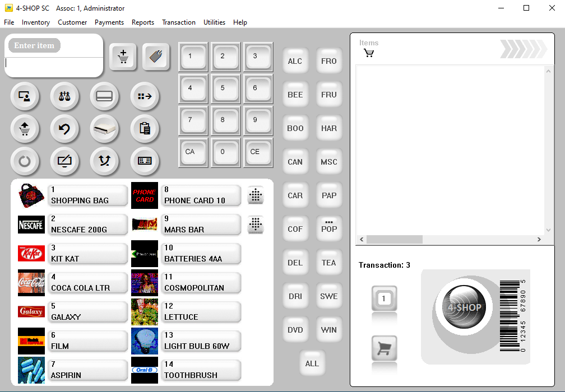Click the Nescafe logo thumbnail
Viewport: 565px width, 392px height.
pyautogui.click(x=31, y=225)
